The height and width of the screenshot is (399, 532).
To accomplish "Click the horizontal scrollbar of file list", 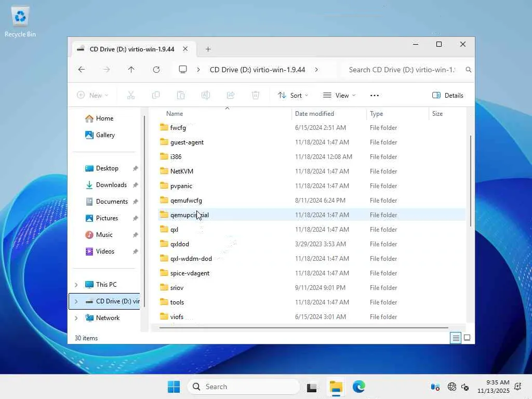I will [303, 328].
